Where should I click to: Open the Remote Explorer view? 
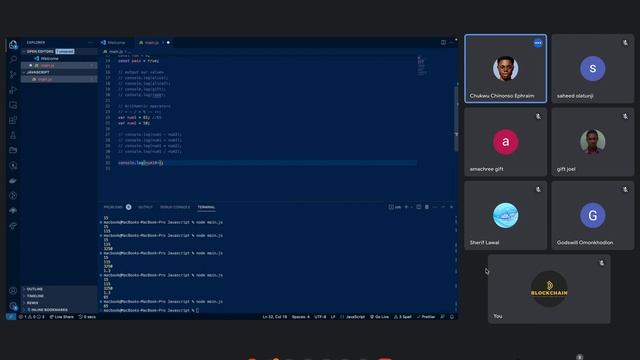pyautogui.click(x=13, y=105)
